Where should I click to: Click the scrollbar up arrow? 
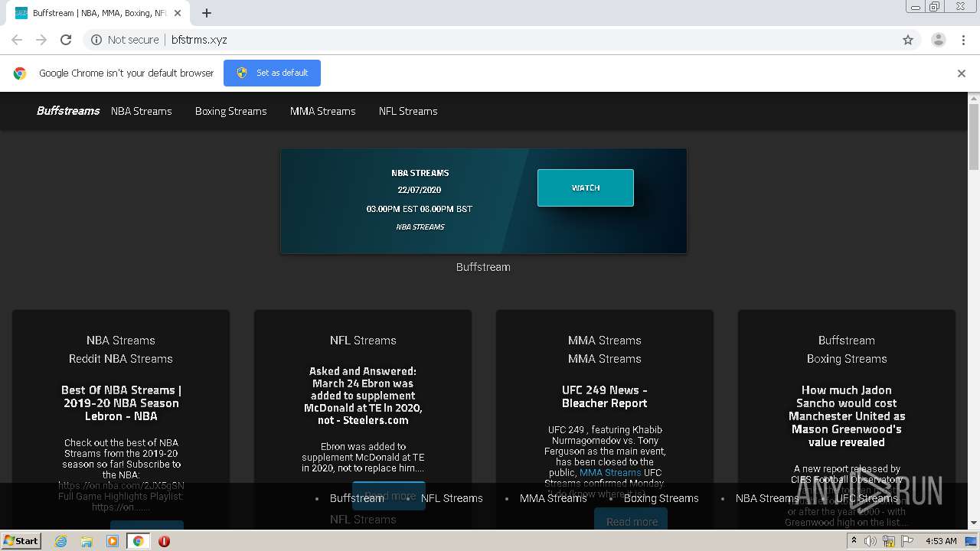click(x=974, y=98)
